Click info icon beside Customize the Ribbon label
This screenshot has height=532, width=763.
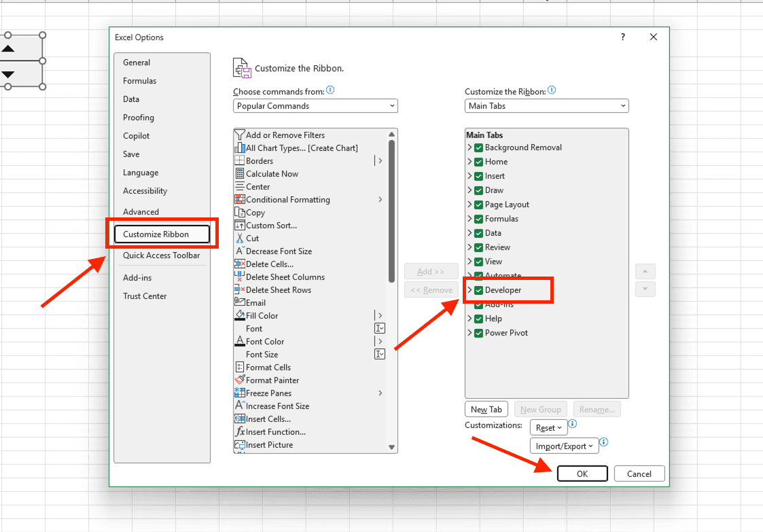(x=552, y=90)
